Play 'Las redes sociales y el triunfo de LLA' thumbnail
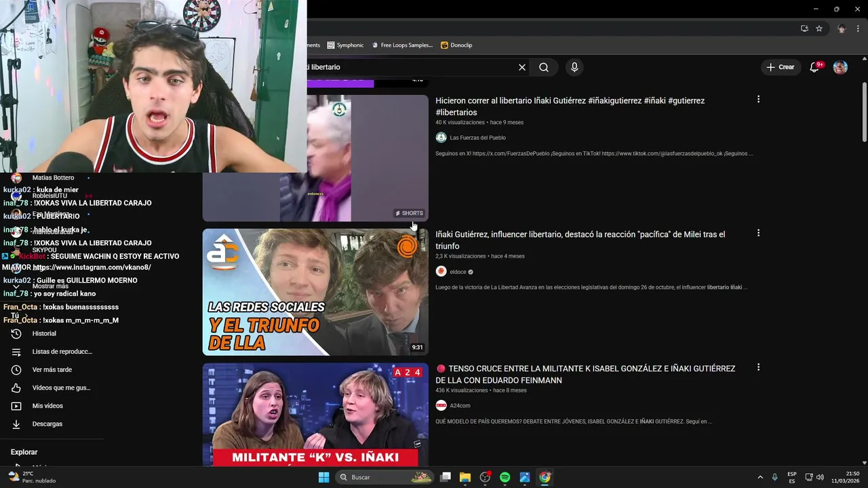 point(315,292)
